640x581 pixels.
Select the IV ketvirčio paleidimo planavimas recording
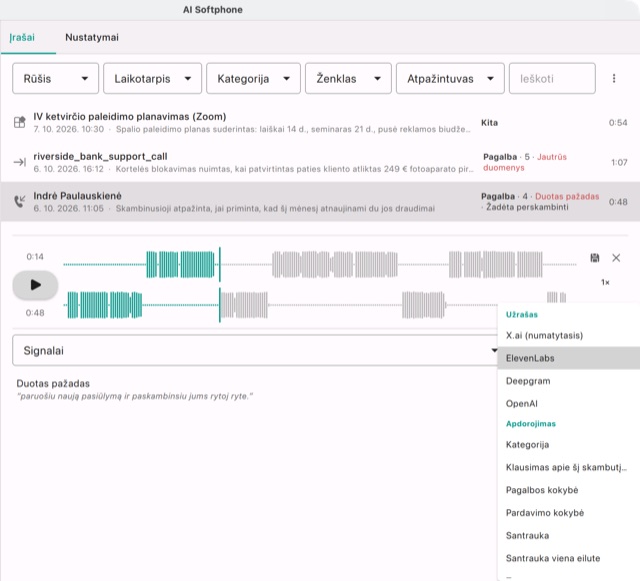pyautogui.click(x=320, y=122)
